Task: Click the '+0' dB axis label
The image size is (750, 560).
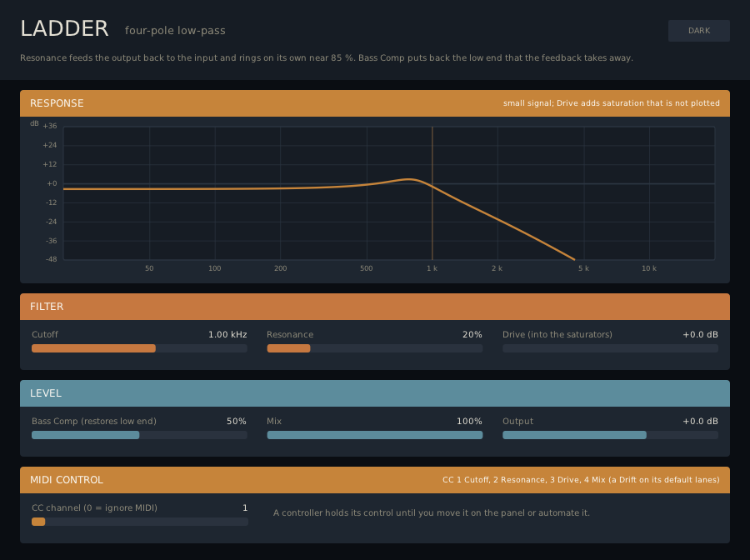Action: click(52, 183)
